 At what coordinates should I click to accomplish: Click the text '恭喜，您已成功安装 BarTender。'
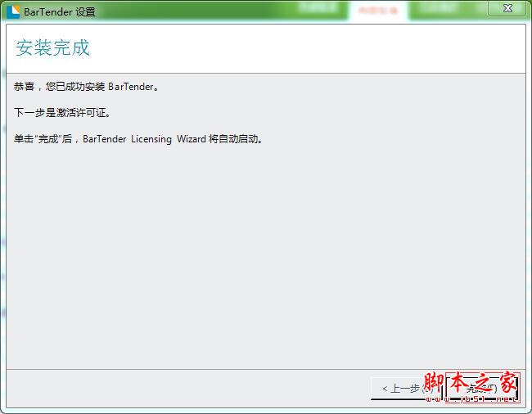pos(86,87)
